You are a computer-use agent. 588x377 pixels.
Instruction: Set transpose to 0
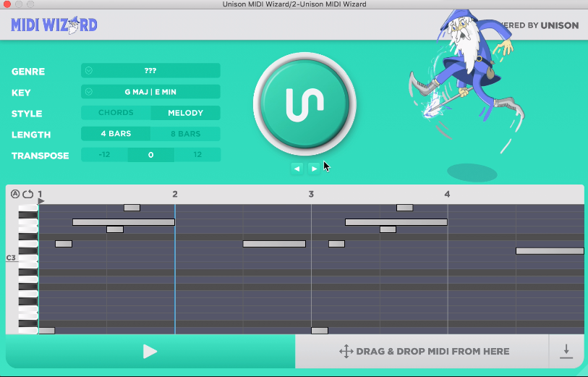click(150, 155)
